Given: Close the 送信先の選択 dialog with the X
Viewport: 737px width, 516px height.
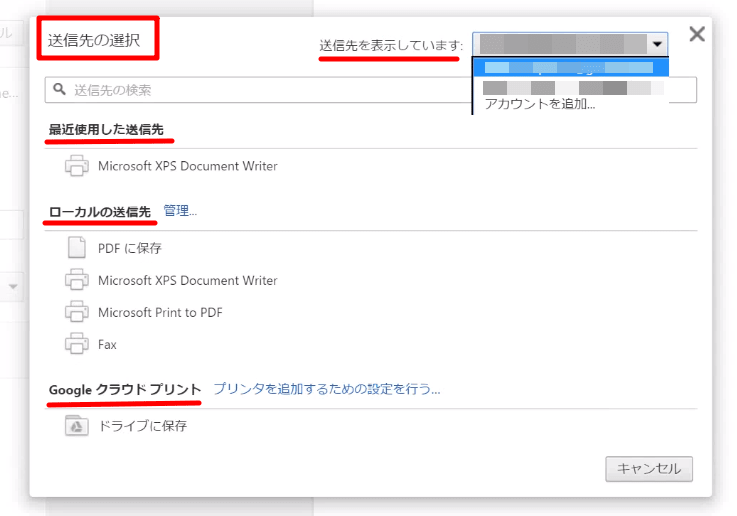Looking at the screenshot, I should pyautogui.click(x=697, y=34).
